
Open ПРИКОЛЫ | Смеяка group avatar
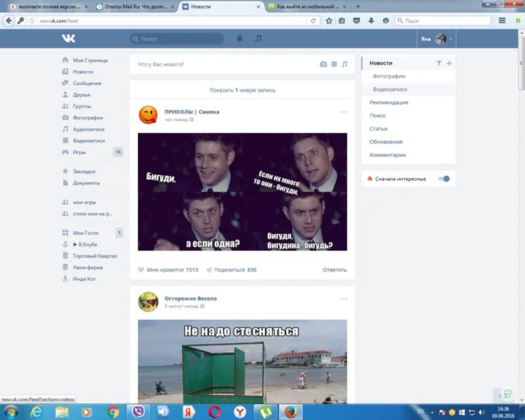pyautogui.click(x=148, y=115)
